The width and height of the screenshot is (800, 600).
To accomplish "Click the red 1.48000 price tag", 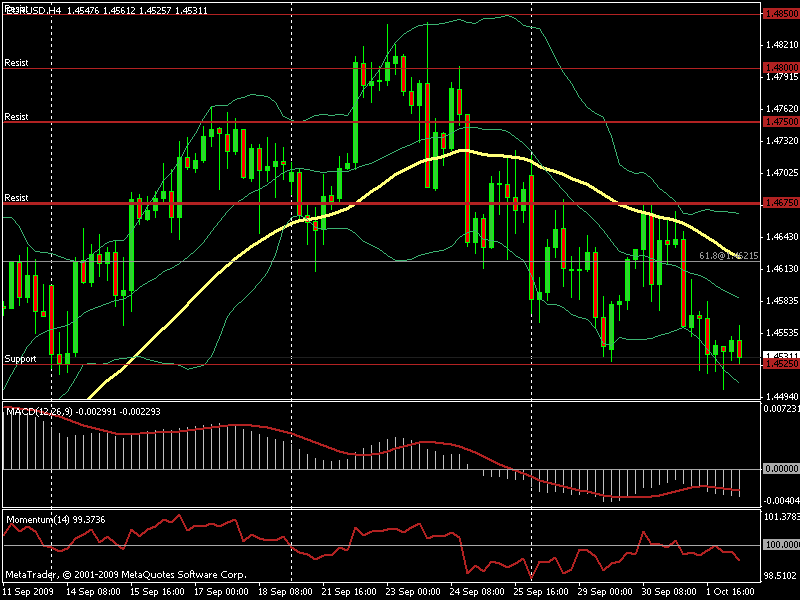I will coord(781,67).
